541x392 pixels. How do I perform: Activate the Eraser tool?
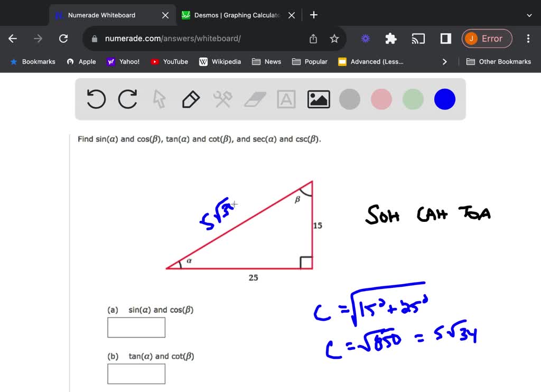click(254, 99)
